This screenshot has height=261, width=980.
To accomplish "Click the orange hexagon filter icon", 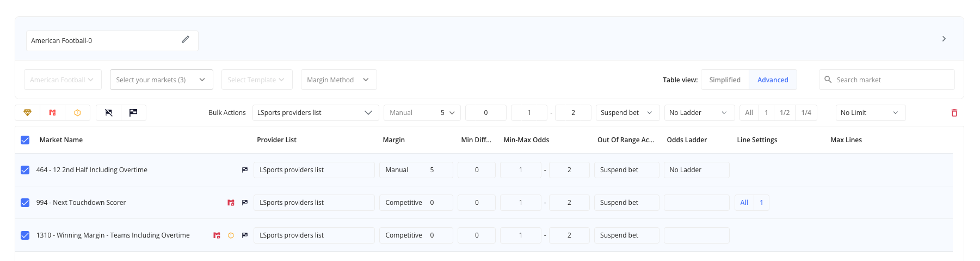I will coord(77,113).
